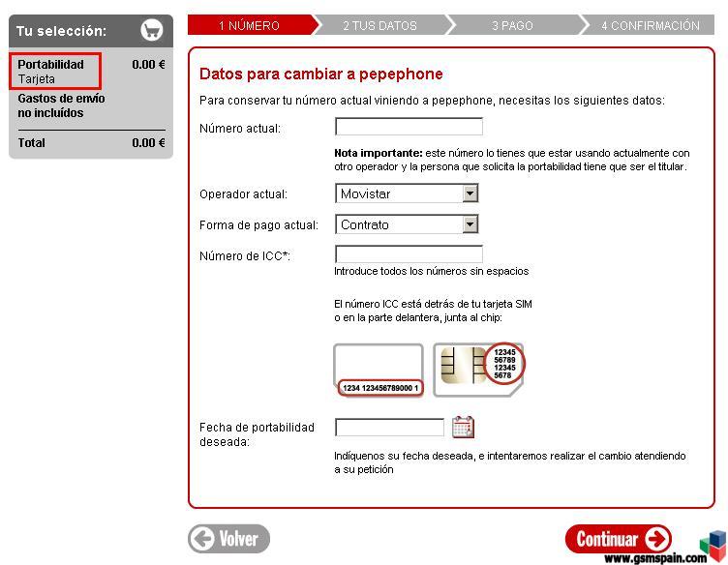Click 'El número ICC está detrás' text
The image size is (728, 565).
coord(433,311)
